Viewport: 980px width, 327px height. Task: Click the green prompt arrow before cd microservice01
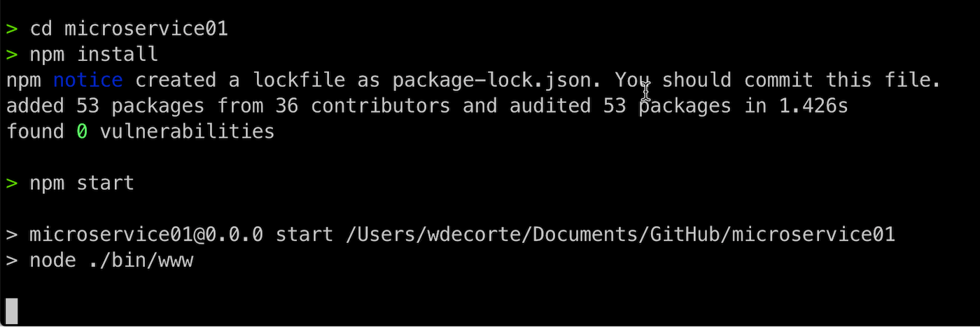click(12, 29)
